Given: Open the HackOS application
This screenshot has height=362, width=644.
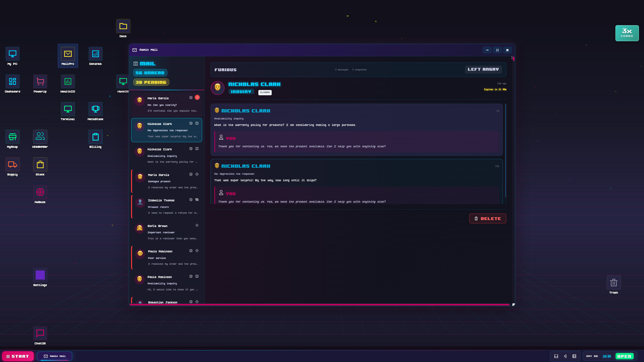Looking at the screenshot, I should 123,81.
